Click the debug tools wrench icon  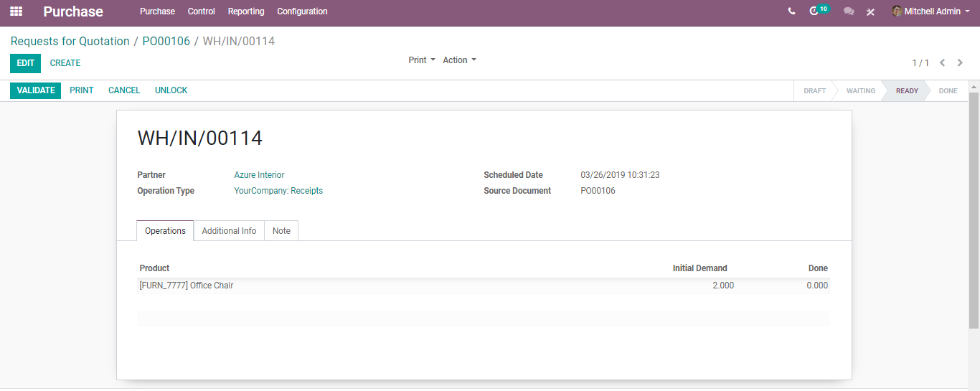pos(870,11)
